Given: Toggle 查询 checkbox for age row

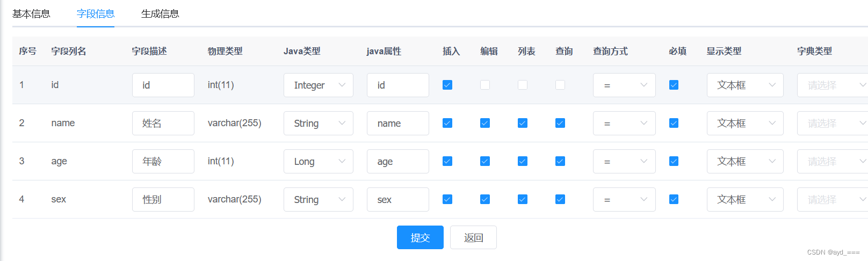Looking at the screenshot, I should coord(560,161).
